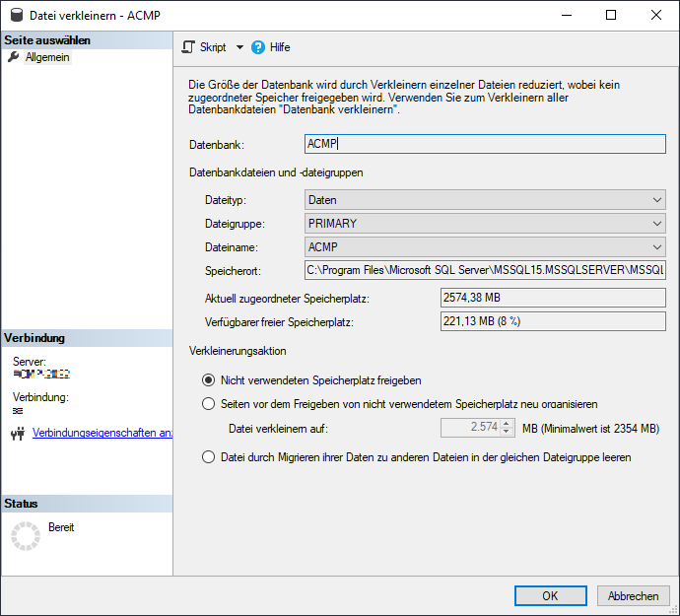The image size is (680, 616).
Task: Click the Bereit status spinner icon
Action: point(25,535)
